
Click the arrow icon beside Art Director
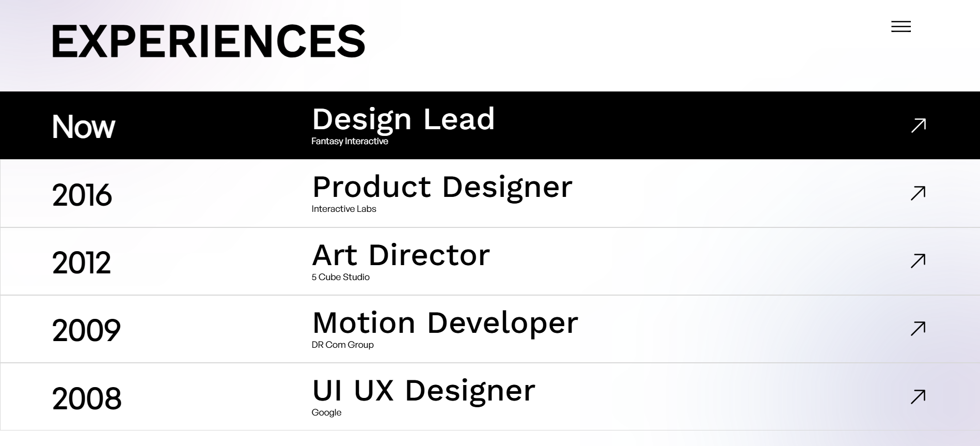point(918,261)
